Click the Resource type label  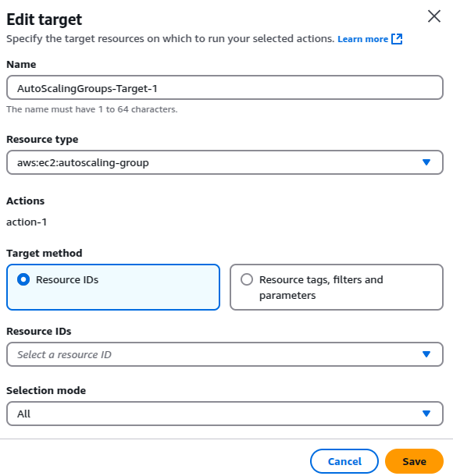pyautogui.click(x=42, y=140)
